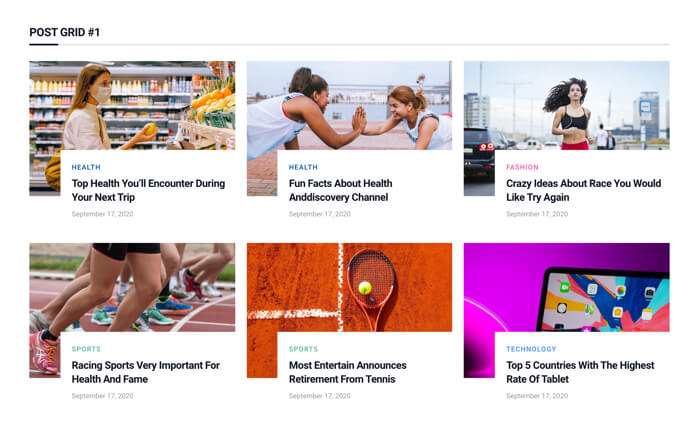Click the POST GRID #1 heading
Image resolution: width=700 pixels, height=427 pixels.
point(65,32)
